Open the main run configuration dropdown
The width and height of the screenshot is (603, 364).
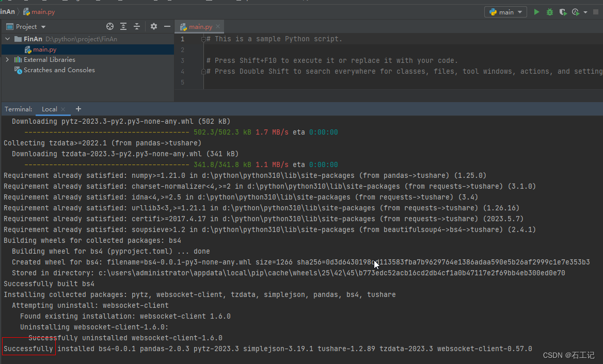click(x=505, y=12)
